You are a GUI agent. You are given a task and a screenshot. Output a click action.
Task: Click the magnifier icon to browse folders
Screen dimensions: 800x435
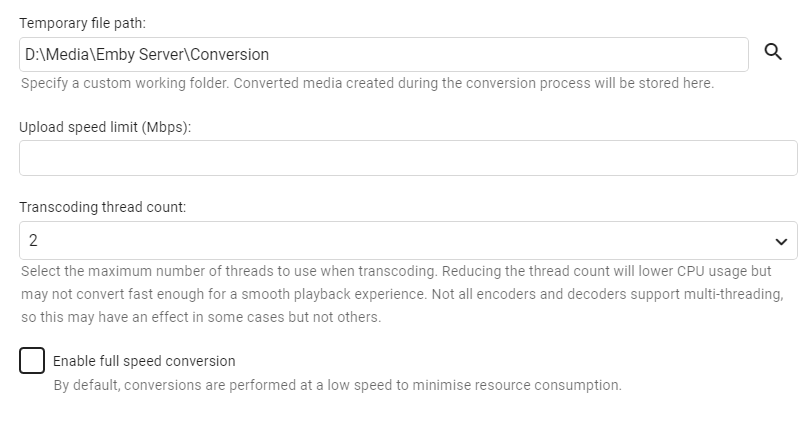point(773,53)
